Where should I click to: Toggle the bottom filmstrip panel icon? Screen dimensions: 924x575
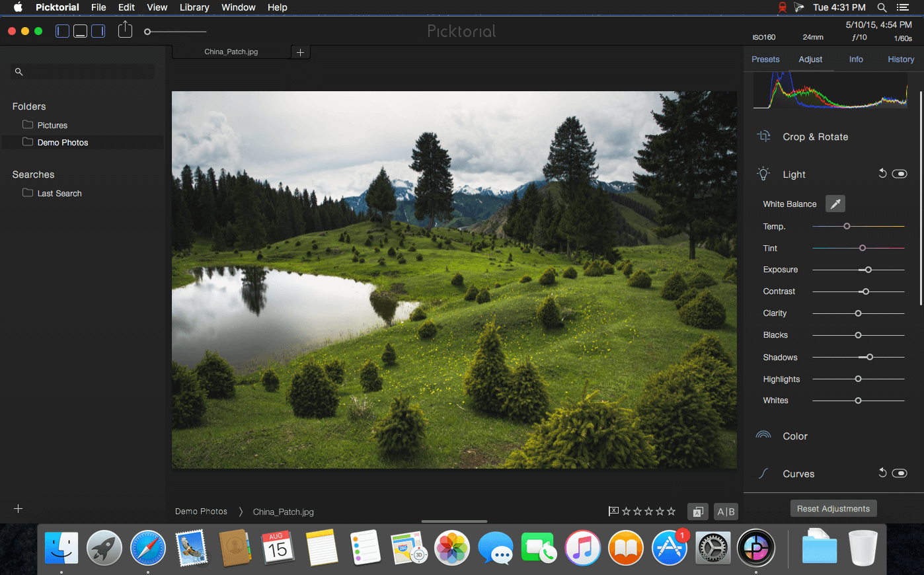80,31
